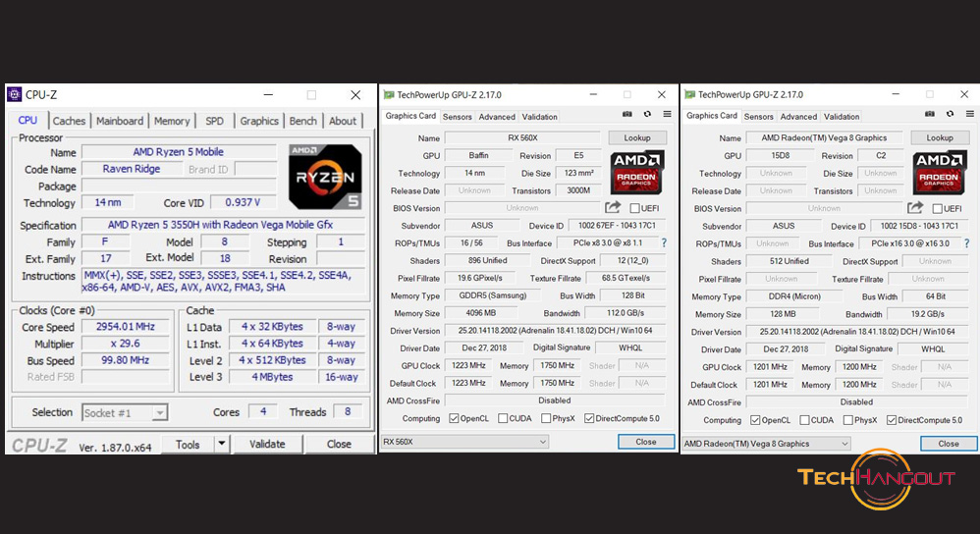Viewport: 980px width, 534px height.
Task: Click the Threads value 8 in CPU-Z
Action: click(348, 411)
